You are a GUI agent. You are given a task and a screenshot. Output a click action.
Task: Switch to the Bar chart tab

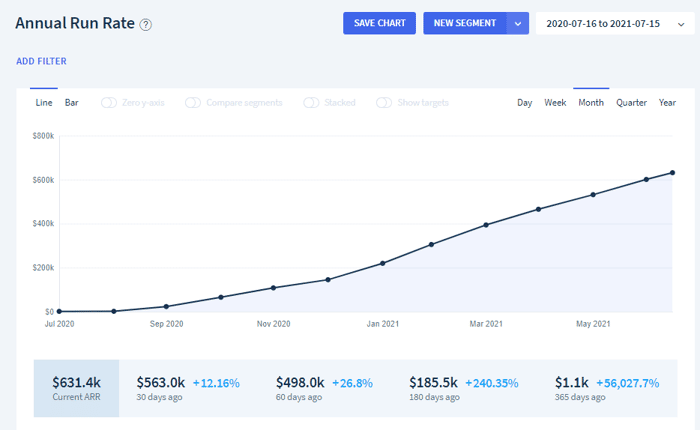71,103
